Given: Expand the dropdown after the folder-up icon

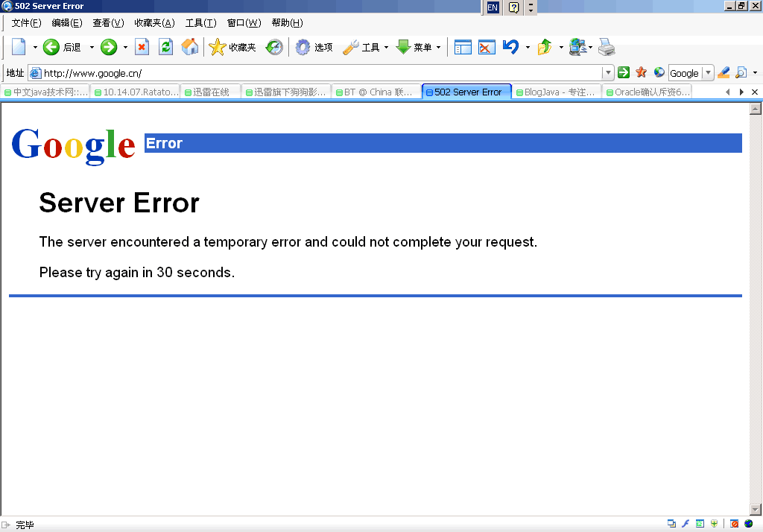Looking at the screenshot, I should point(561,47).
